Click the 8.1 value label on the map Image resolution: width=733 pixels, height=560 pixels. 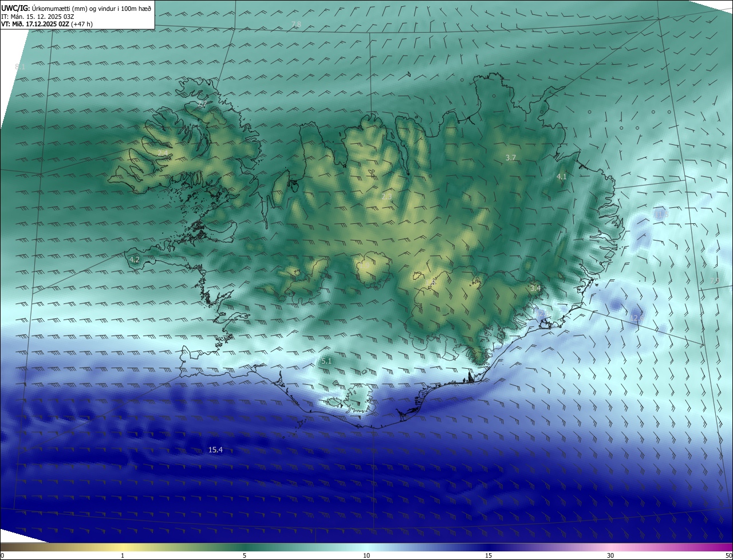[21, 67]
